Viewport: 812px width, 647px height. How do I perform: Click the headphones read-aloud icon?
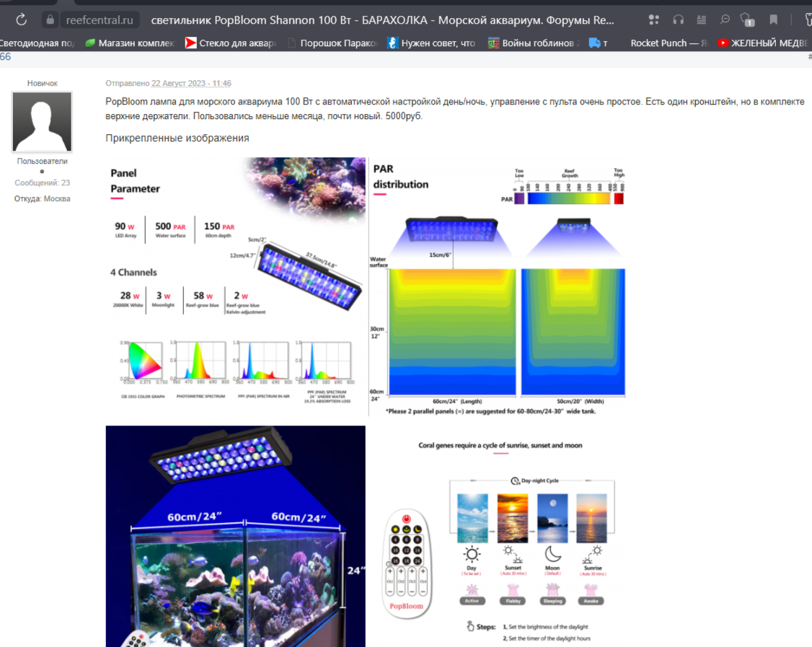click(678, 19)
